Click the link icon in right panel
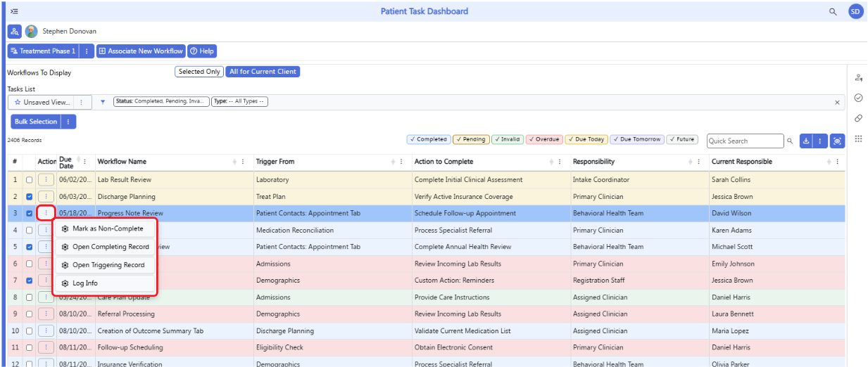Screen dimensions: 868x367 (x=858, y=118)
